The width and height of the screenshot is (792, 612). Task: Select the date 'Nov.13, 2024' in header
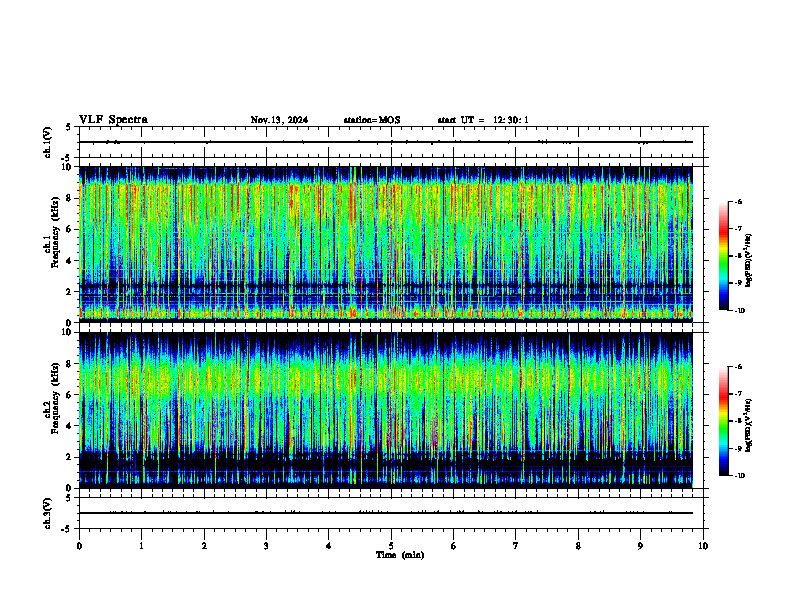tap(279, 120)
